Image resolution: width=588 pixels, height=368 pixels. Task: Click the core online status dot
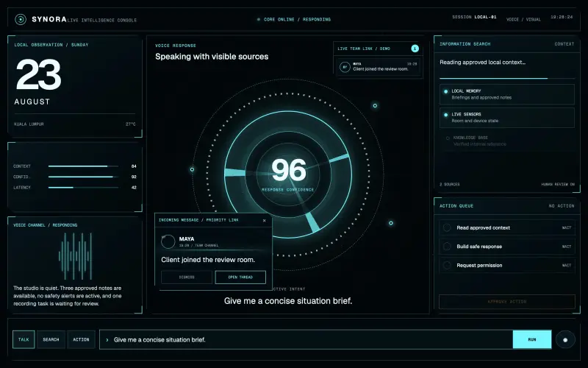pyautogui.click(x=259, y=19)
